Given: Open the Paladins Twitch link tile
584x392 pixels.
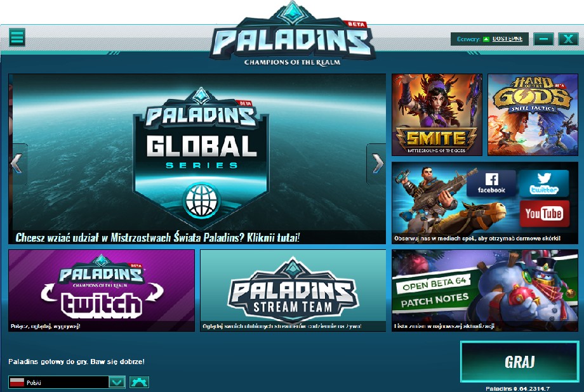Looking at the screenshot, I should pyautogui.click(x=102, y=291).
